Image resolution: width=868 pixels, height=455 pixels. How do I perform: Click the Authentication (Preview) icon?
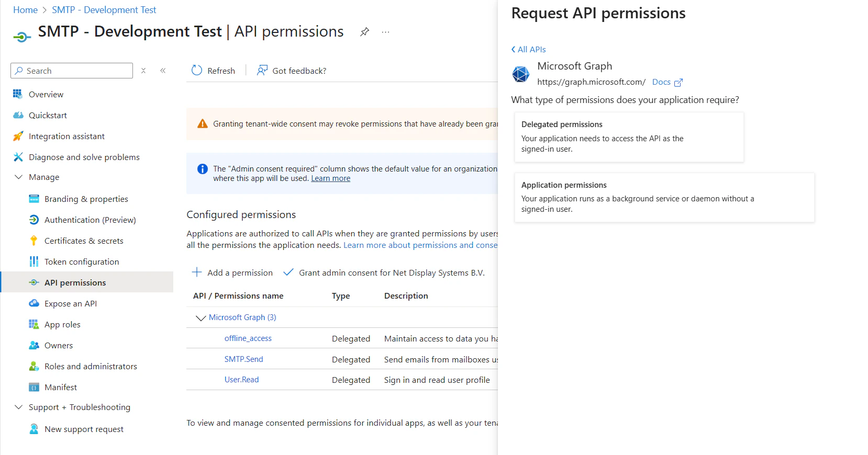click(34, 220)
